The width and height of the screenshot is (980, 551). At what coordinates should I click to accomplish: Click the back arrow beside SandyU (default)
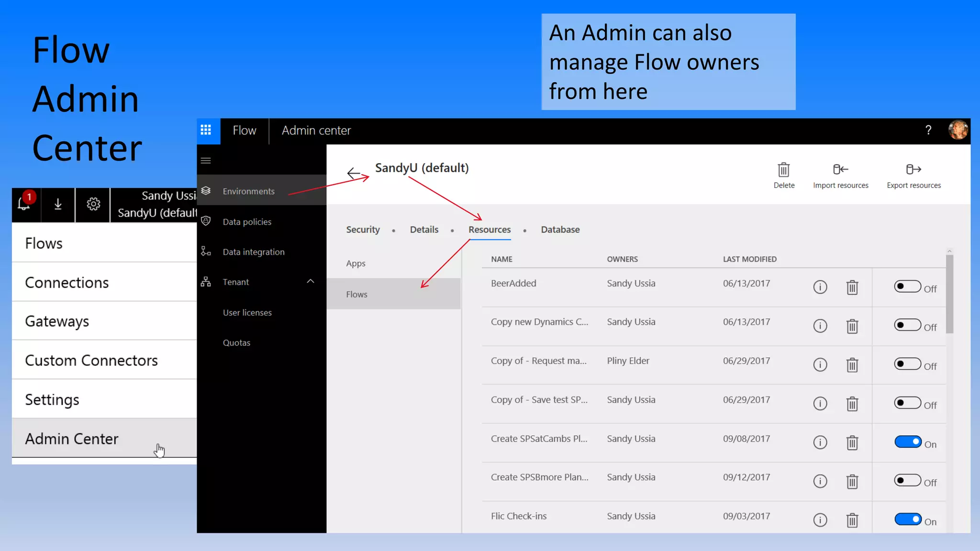coord(354,173)
